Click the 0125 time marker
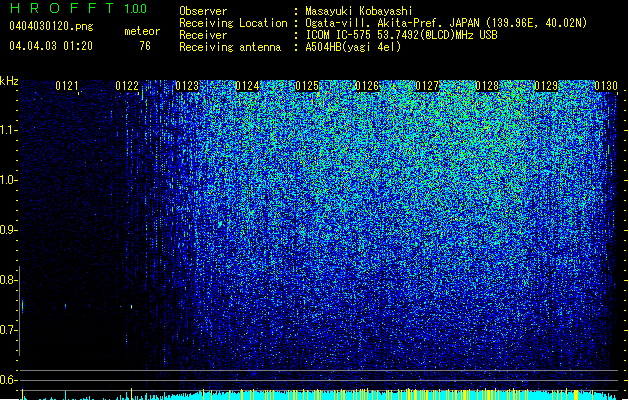 tap(307, 86)
